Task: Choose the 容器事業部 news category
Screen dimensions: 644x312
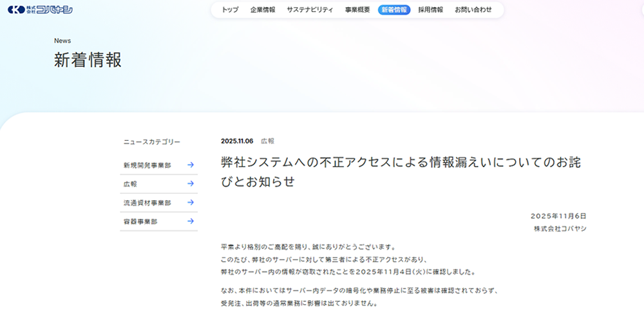Action: click(x=140, y=221)
